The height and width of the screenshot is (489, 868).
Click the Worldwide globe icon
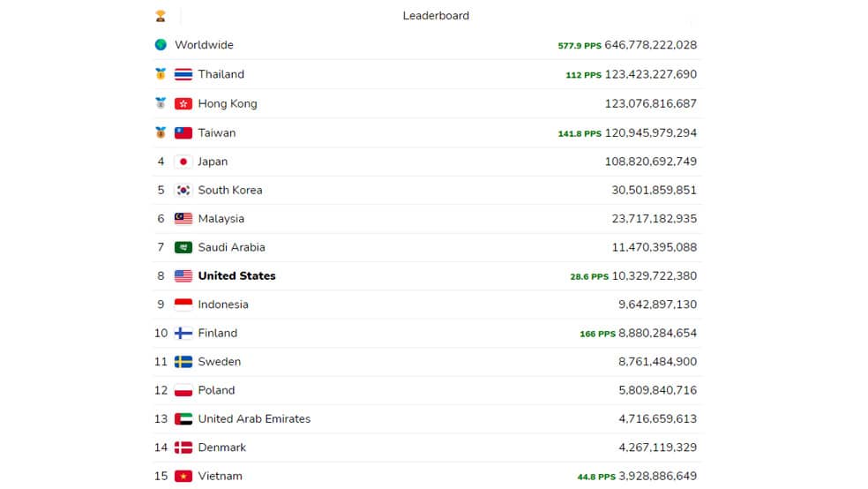pos(161,45)
